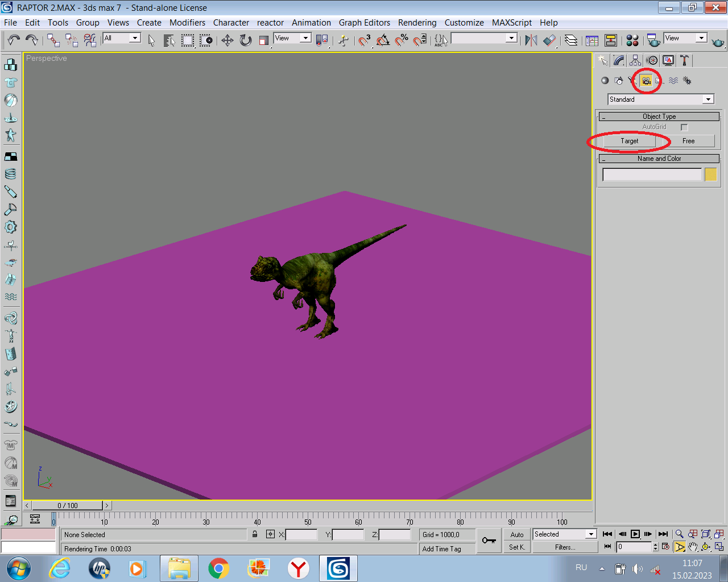
Task: Click the Go to End playback button
Action: pyautogui.click(x=663, y=534)
